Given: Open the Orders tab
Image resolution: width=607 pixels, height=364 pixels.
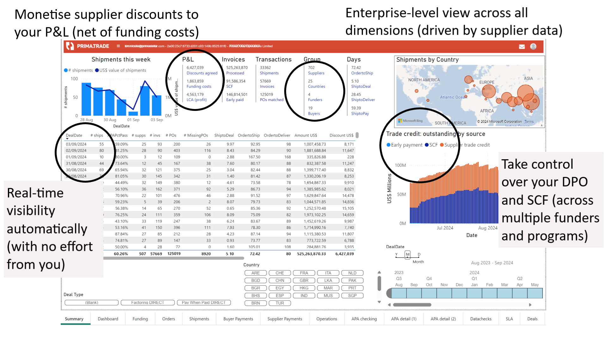Looking at the screenshot, I should [x=169, y=319].
